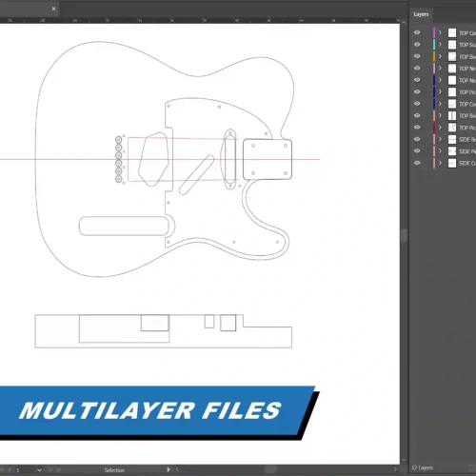Viewport: 476px width, 476px height.
Task: Expand the navy TOP Ne layer
Action: point(440,80)
